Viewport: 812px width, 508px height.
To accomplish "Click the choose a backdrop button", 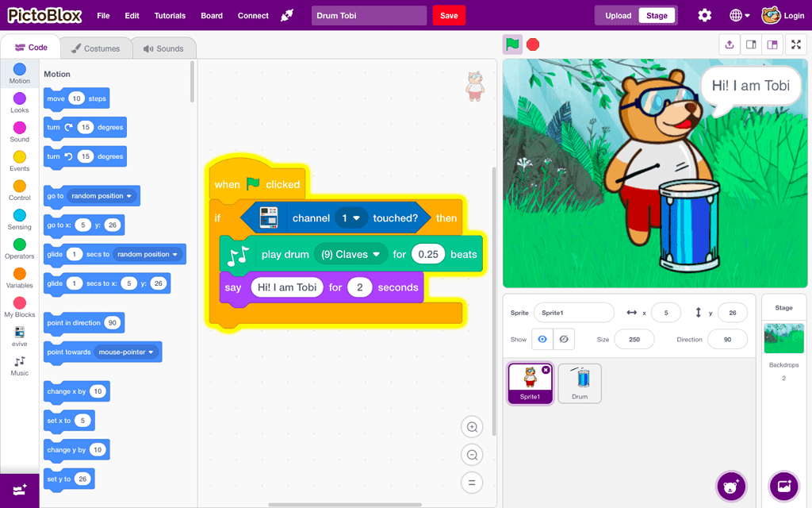I will pos(784,487).
